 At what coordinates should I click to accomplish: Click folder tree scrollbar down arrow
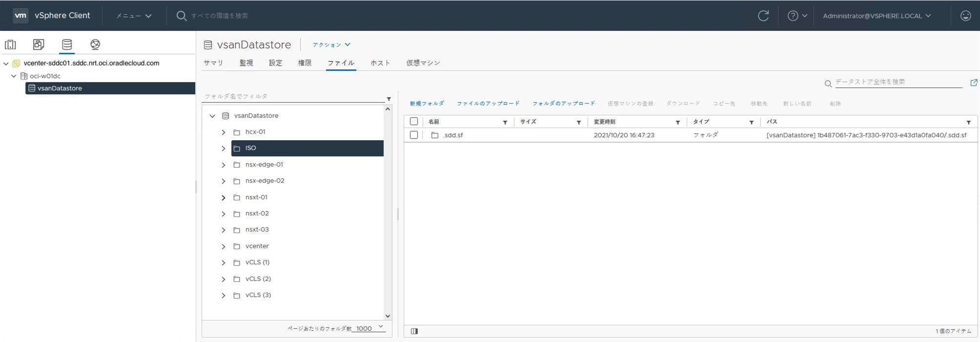[388, 316]
